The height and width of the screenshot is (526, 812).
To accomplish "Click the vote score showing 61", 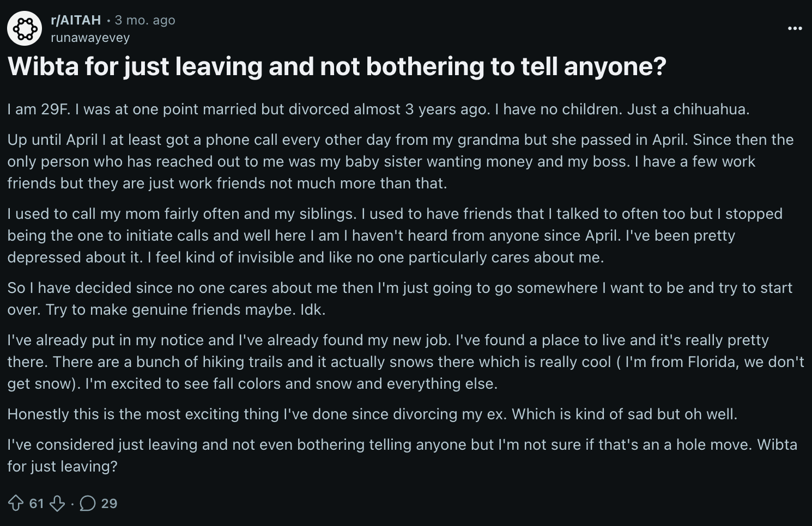I will (37, 503).
